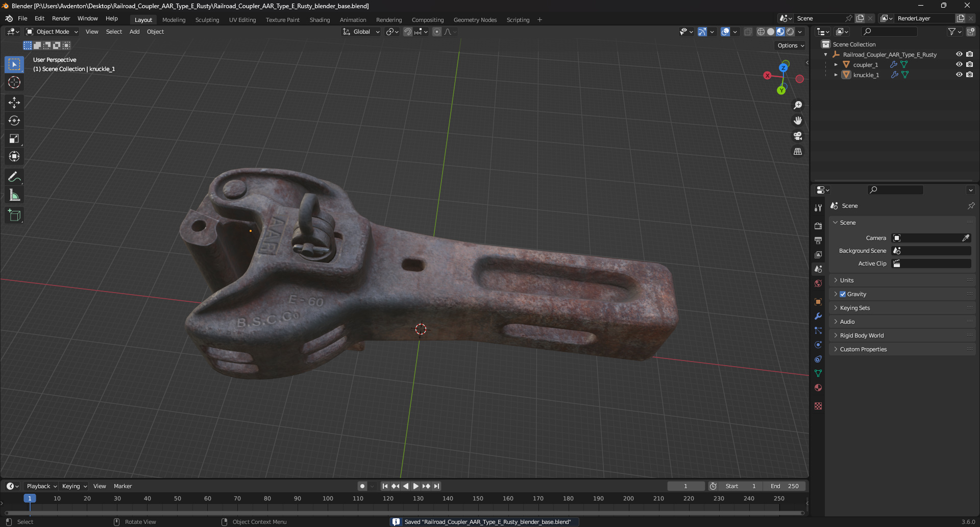980x527 pixels.
Task: Select the Measure tool
Action: click(14, 195)
